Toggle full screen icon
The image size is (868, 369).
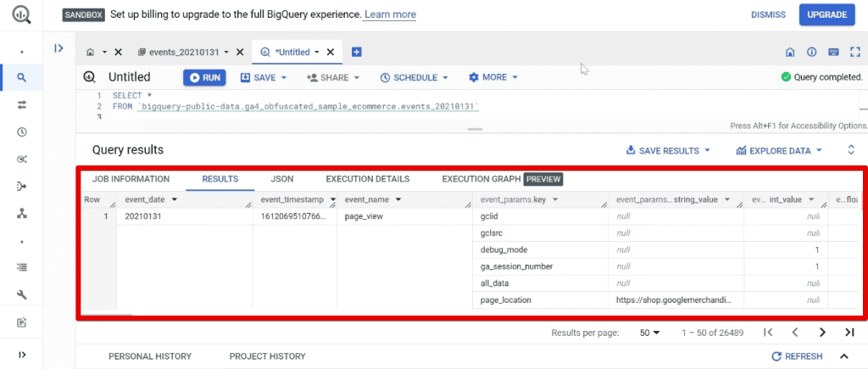pos(854,52)
